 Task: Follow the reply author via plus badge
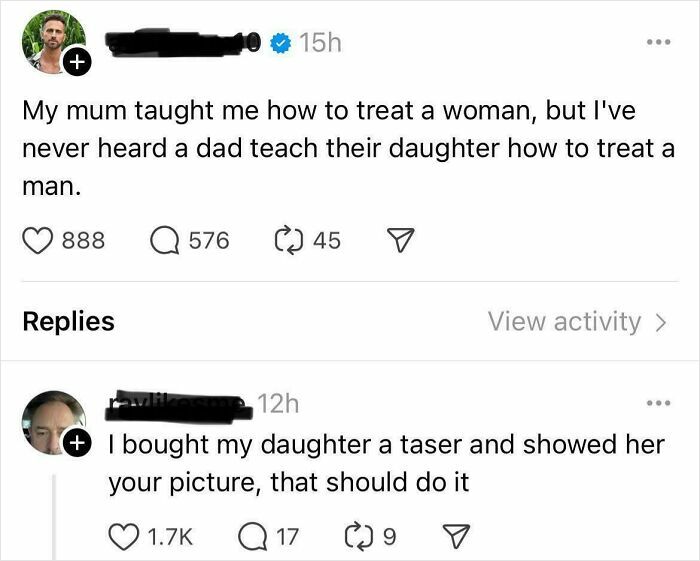click(78, 443)
